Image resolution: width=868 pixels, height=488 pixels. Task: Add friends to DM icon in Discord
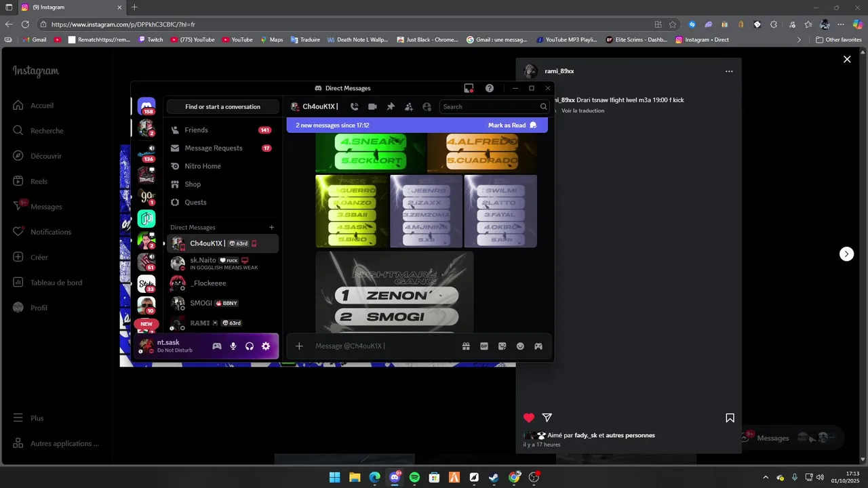tap(409, 106)
